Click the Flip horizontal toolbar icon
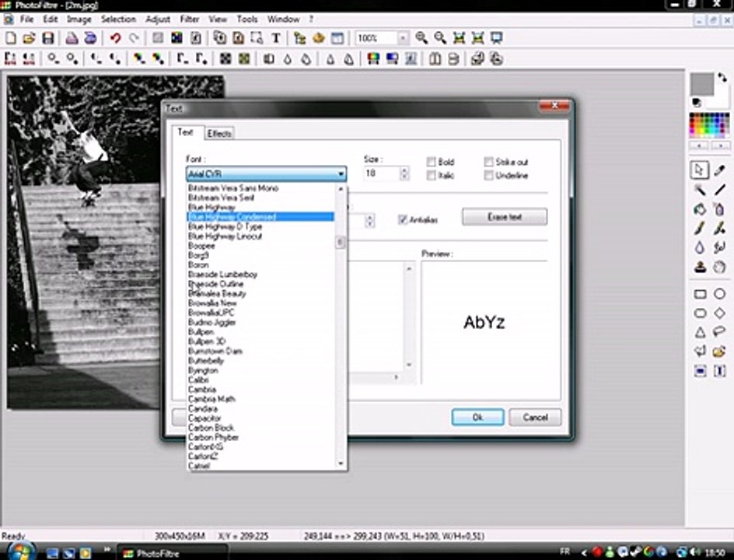 pyautogui.click(x=435, y=58)
